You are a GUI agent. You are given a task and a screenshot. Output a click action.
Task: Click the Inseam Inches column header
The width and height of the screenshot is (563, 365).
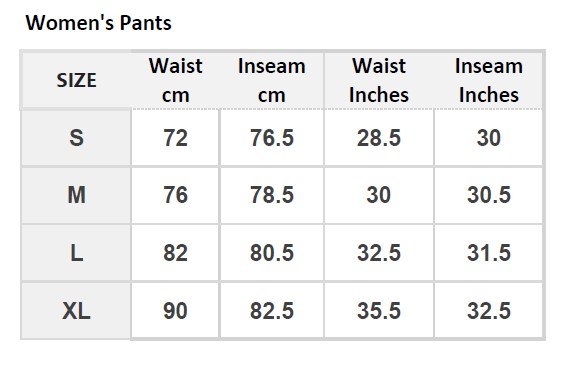[x=489, y=80]
